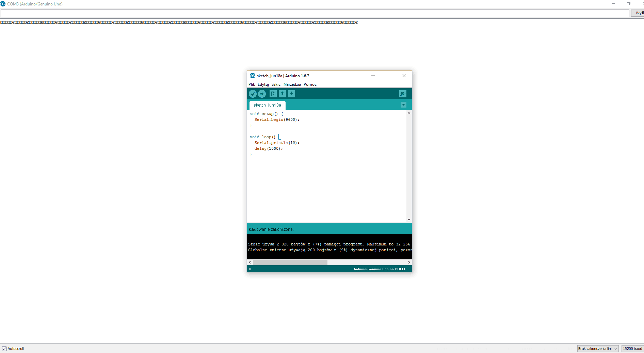The width and height of the screenshot is (644, 353).
Task: Open the Plik menu
Action: click(252, 84)
